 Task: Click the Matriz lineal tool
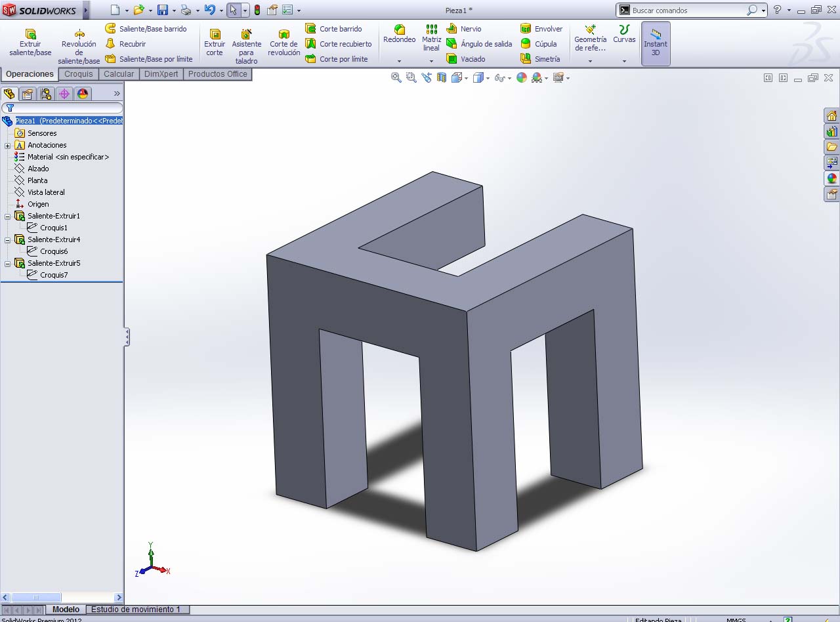point(431,38)
